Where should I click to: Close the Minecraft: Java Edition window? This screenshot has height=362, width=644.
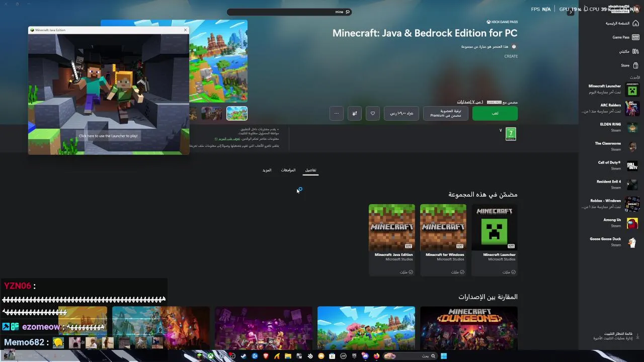pos(185,30)
